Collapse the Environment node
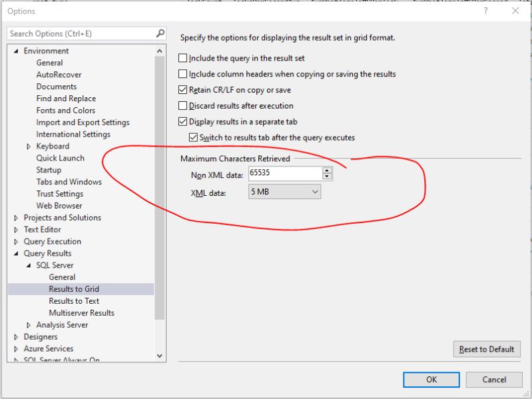The height and width of the screenshot is (399, 532). [16, 51]
